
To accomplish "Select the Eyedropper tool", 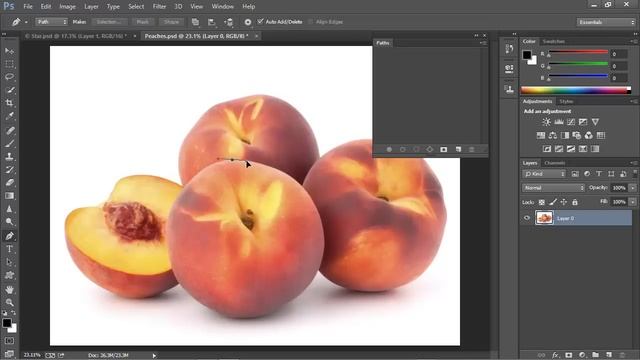I will pos(9,116).
